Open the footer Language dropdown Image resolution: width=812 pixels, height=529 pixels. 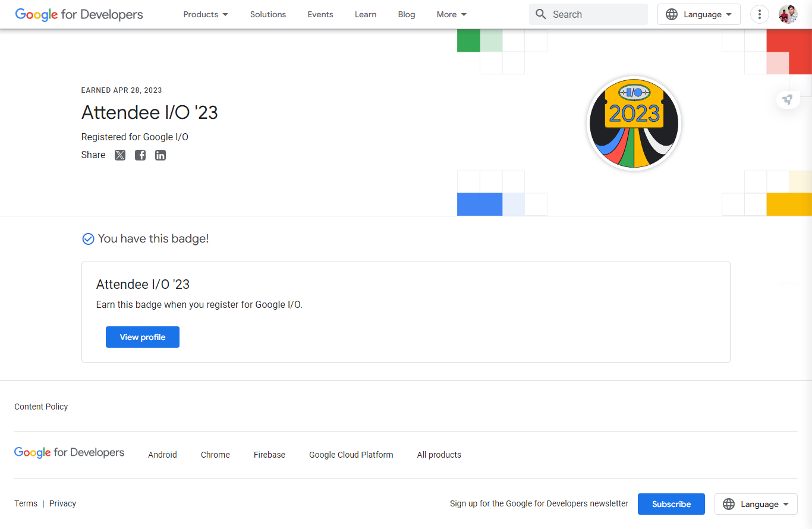tap(756, 504)
